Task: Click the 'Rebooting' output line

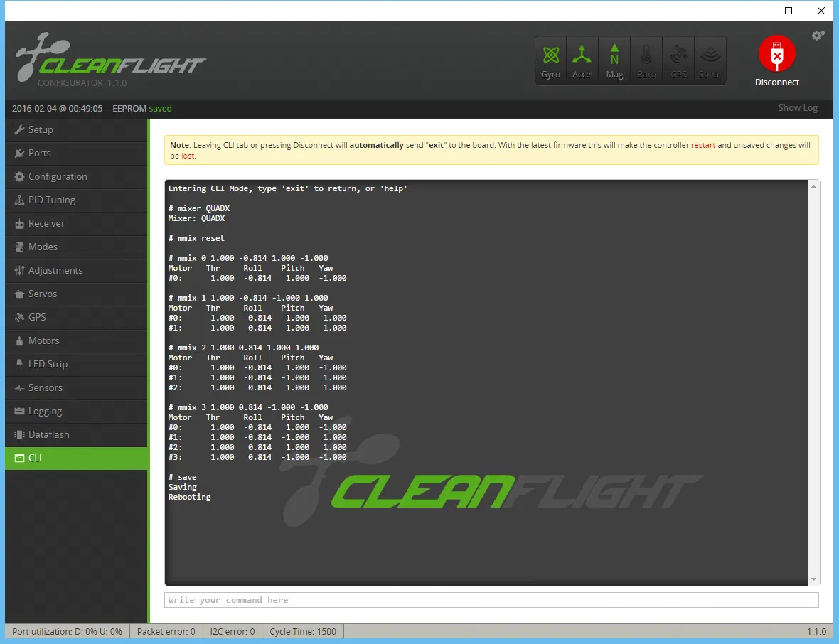Action: [x=189, y=497]
